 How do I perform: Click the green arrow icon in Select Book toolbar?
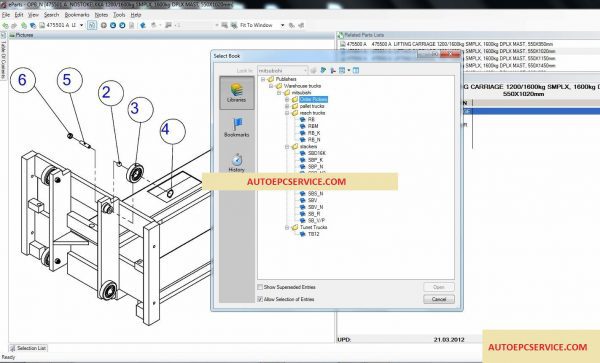[x=323, y=70]
